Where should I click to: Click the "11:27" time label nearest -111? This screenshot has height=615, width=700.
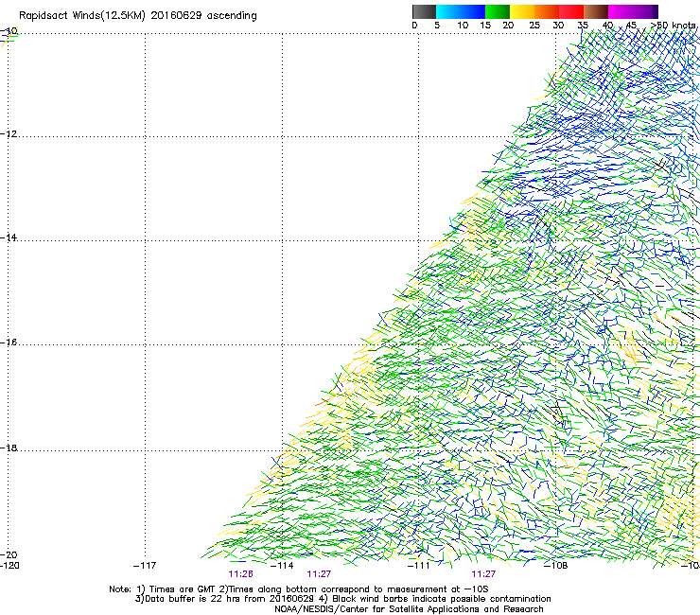483,574
